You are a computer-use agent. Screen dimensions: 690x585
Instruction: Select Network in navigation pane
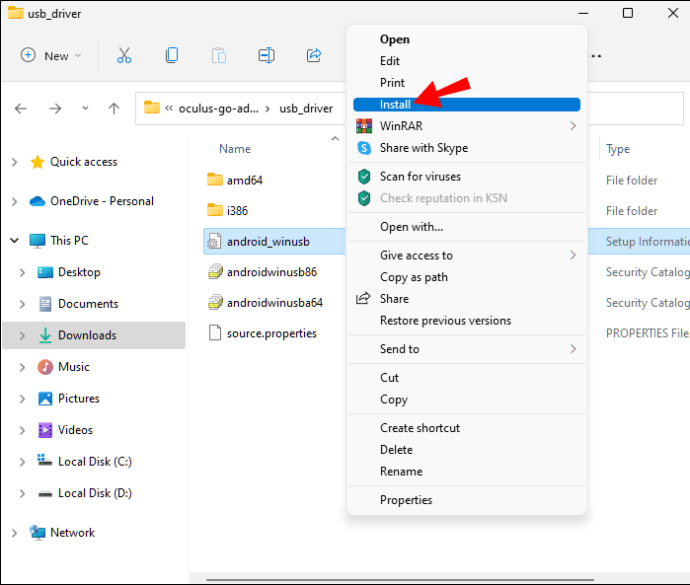click(x=73, y=533)
